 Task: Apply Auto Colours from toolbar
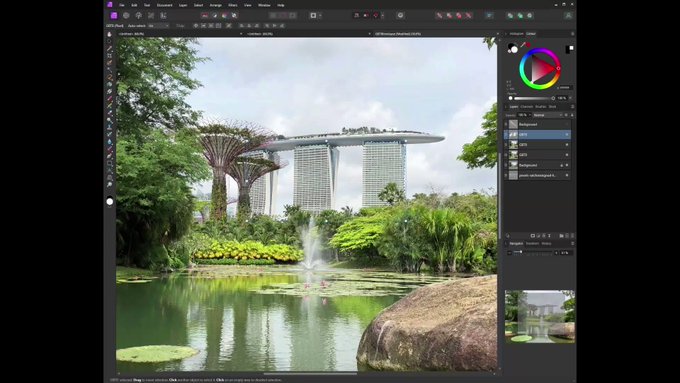pos(224,15)
